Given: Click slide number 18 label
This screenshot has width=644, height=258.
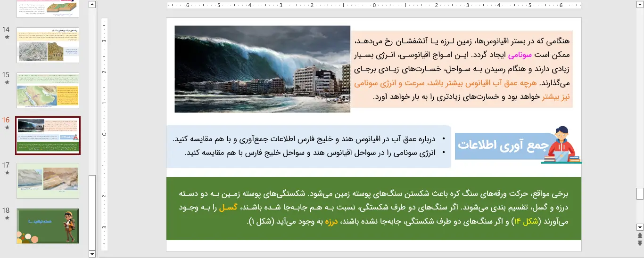Looking at the screenshot, I should pyautogui.click(x=6, y=210).
